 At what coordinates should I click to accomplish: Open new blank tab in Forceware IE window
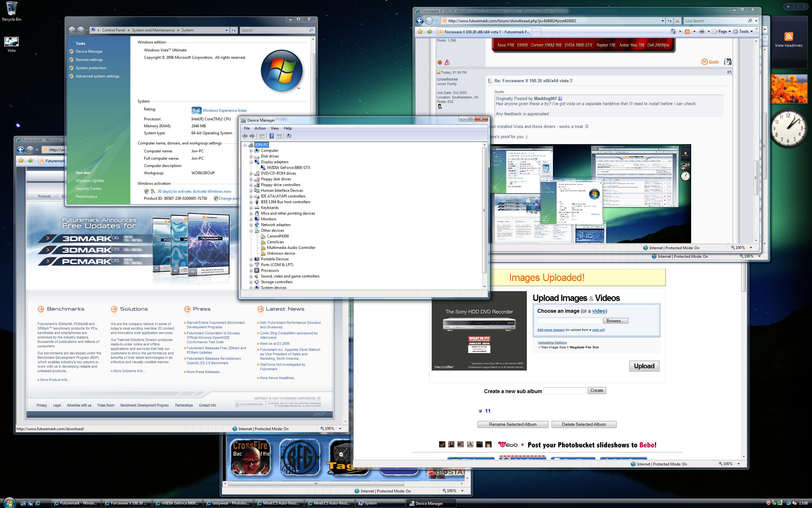pos(537,32)
